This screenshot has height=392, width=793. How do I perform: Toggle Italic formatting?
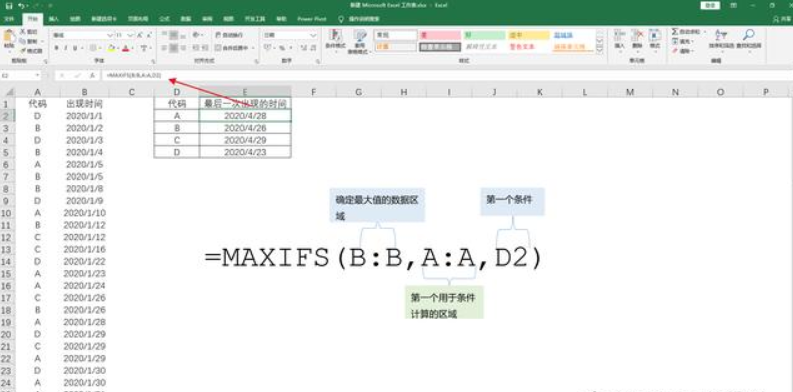point(66,48)
